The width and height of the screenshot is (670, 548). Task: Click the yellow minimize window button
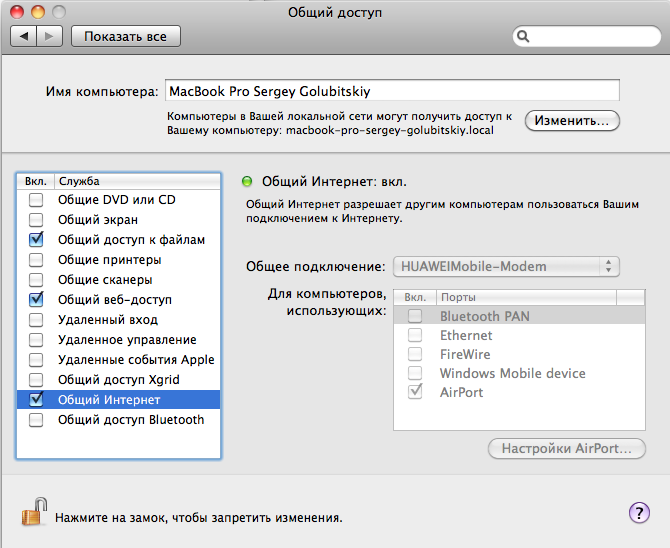pos(39,11)
